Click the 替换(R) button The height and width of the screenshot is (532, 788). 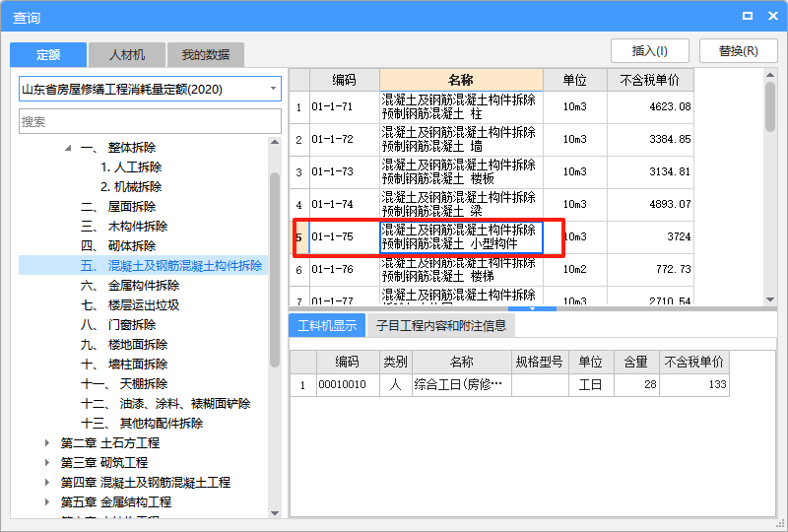point(738,51)
